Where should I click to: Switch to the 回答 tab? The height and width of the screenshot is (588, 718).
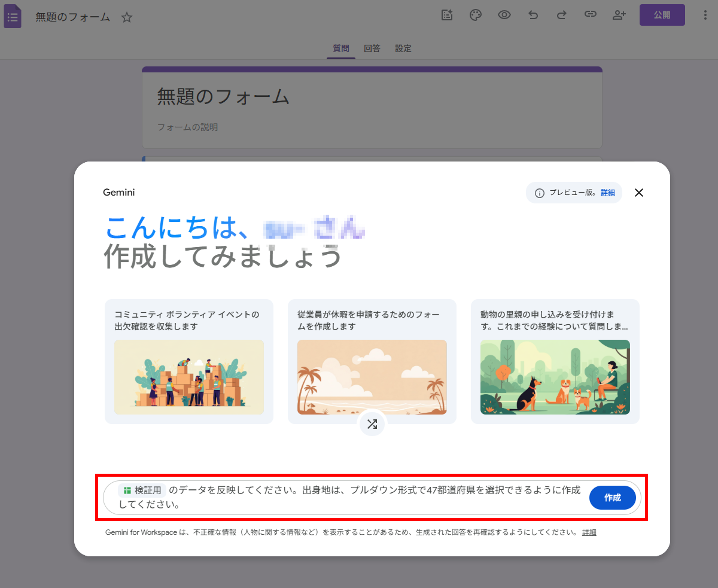[x=372, y=48]
